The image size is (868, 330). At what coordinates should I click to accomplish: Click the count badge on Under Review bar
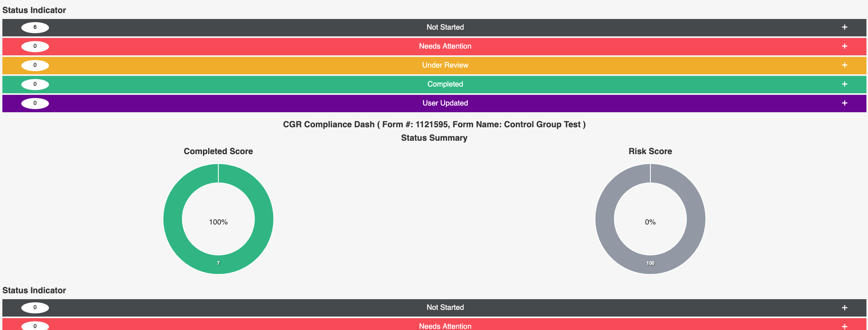35,65
